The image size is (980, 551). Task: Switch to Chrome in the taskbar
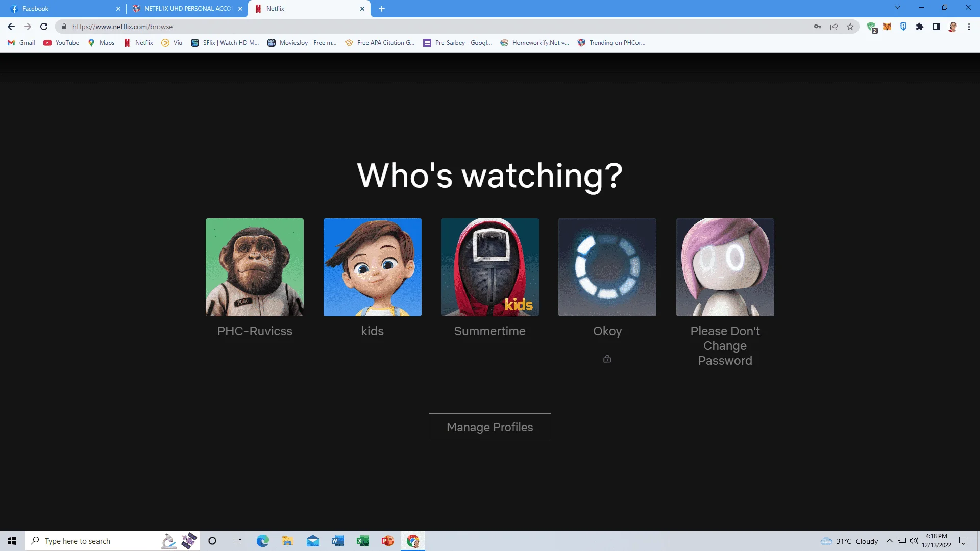[x=413, y=541]
